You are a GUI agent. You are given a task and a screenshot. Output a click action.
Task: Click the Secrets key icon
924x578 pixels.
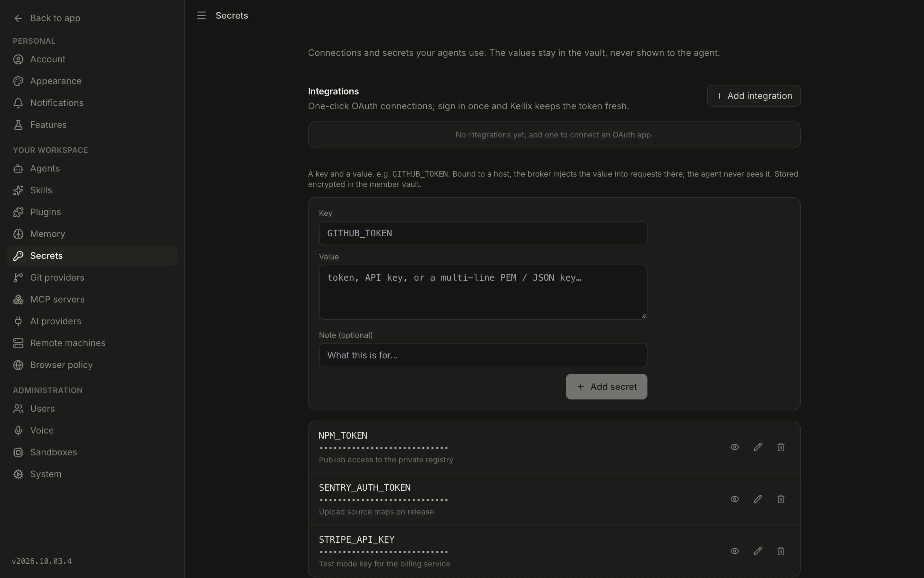coord(18,256)
